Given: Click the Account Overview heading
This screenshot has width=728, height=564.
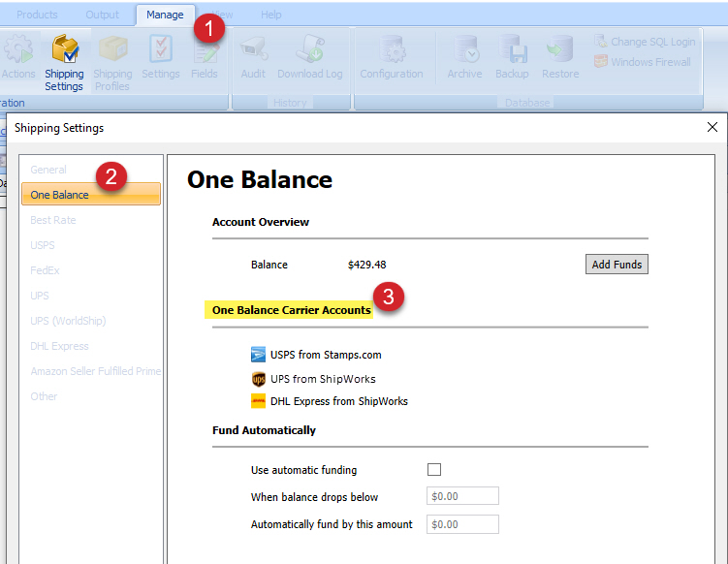Looking at the screenshot, I should coord(261,222).
